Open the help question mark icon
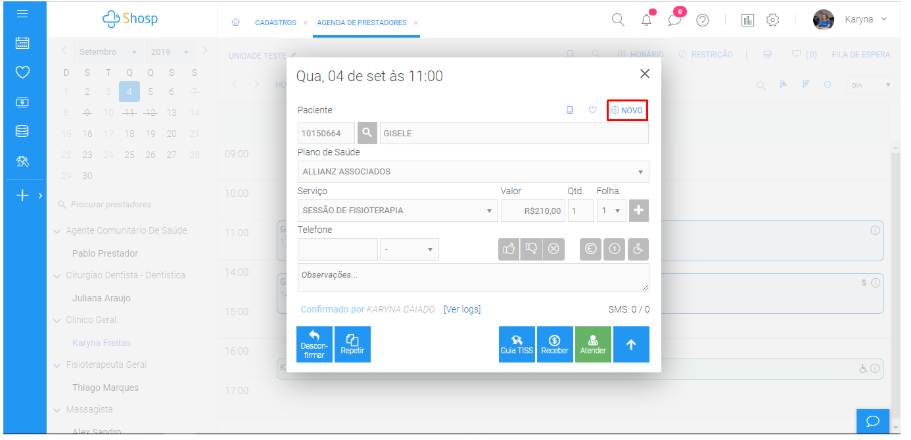This screenshot has width=911, height=440. tap(702, 20)
